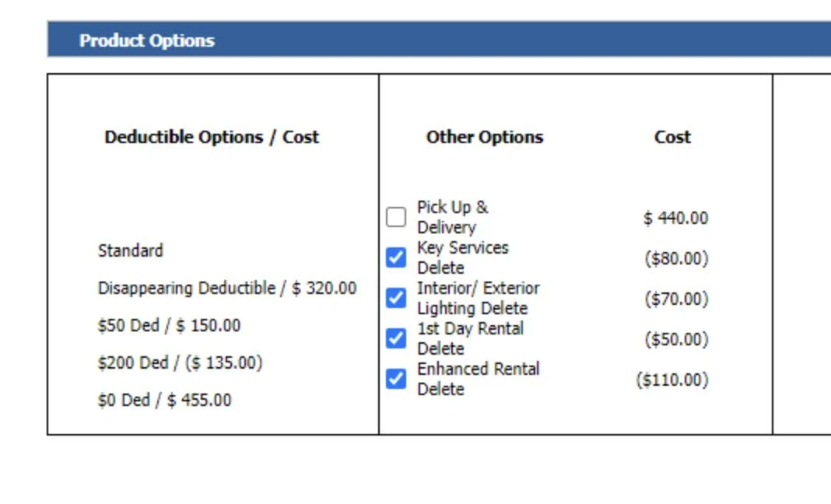Viewport: 831px width, 504px height.
Task: Click the Pick Up & Delivery label text
Action: (452, 217)
